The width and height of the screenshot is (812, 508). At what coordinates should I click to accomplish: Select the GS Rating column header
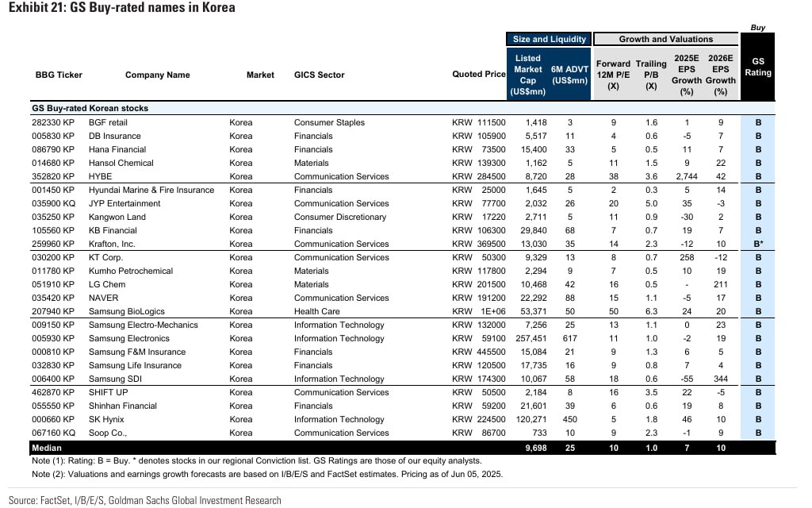click(757, 67)
